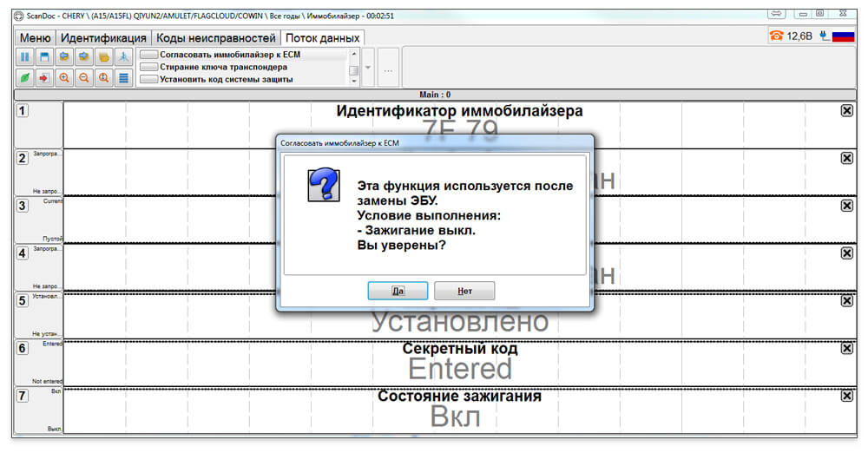The width and height of the screenshot is (868, 453).
Task: Confirm with the Да button
Action: click(x=398, y=291)
